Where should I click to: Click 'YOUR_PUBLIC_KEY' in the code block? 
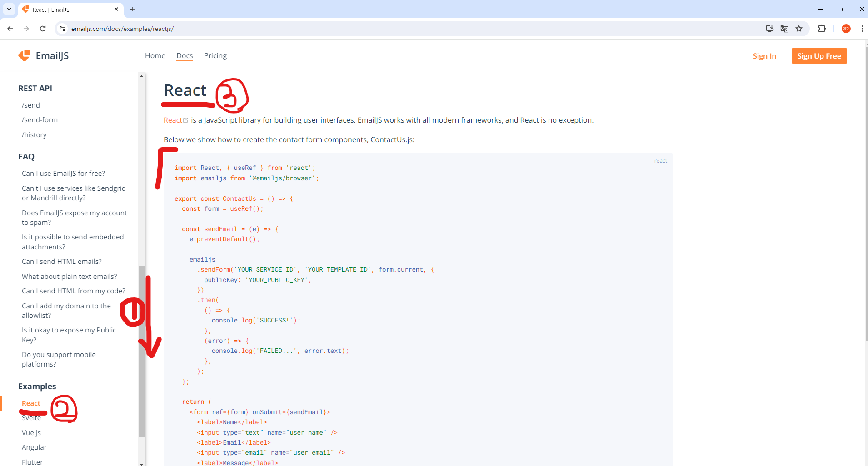276,280
